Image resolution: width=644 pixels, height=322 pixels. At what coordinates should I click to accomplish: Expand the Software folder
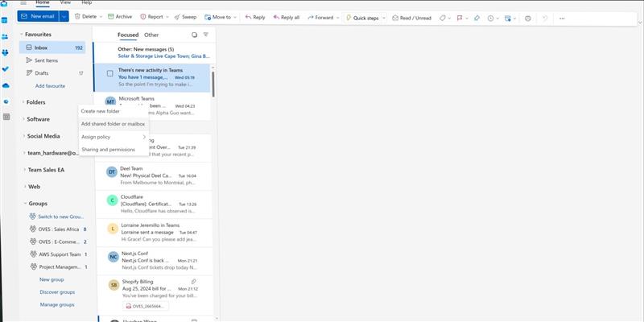coord(23,119)
